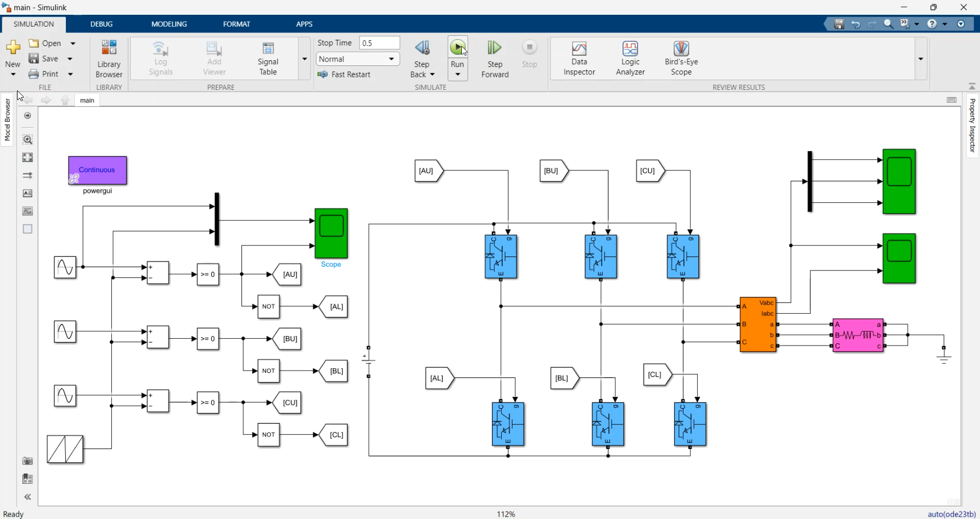Select the pink RLC load block

(858, 335)
